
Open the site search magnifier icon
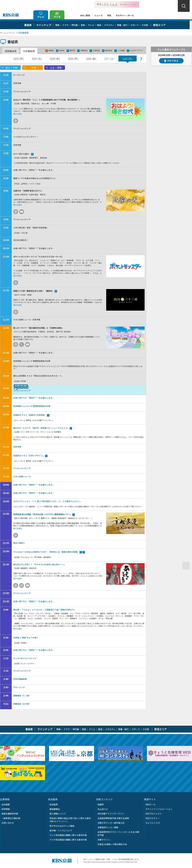pos(184,6)
